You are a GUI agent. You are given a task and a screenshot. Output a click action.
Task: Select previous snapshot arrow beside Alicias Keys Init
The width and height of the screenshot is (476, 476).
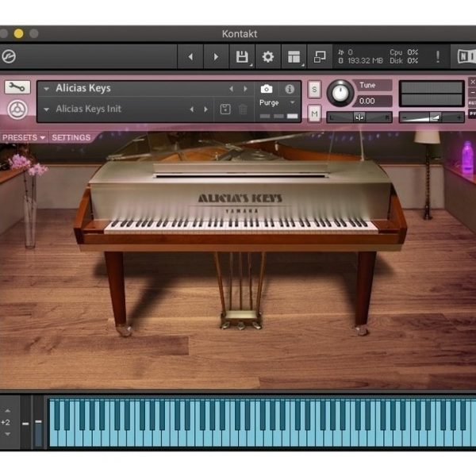pos(192,109)
